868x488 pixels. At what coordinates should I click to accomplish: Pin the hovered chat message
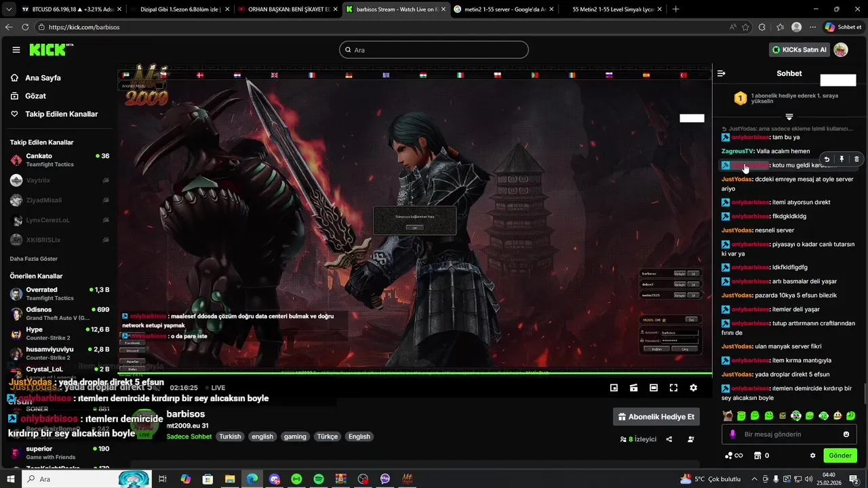842,159
